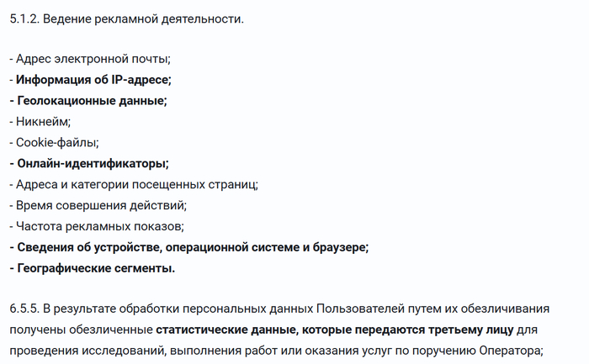Select the line Адрес электронной почты
This screenshot has height=364, width=589.
(x=90, y=59)
